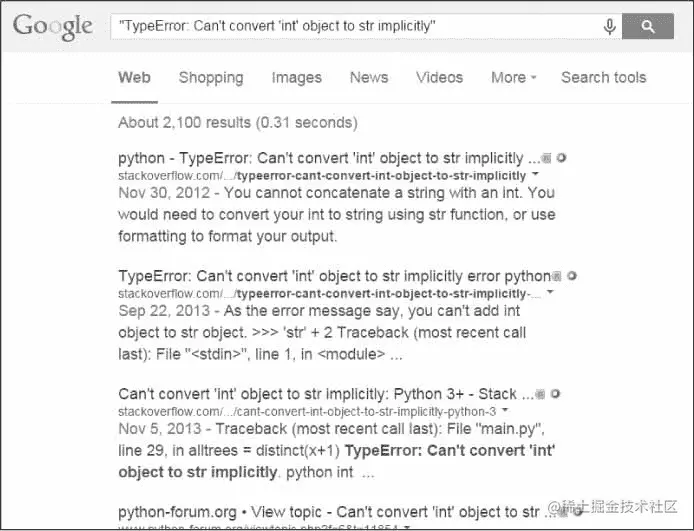
Task: Open result 'Can't convert int ... Python 3+ - Stack'
Action: coord(326,394)
